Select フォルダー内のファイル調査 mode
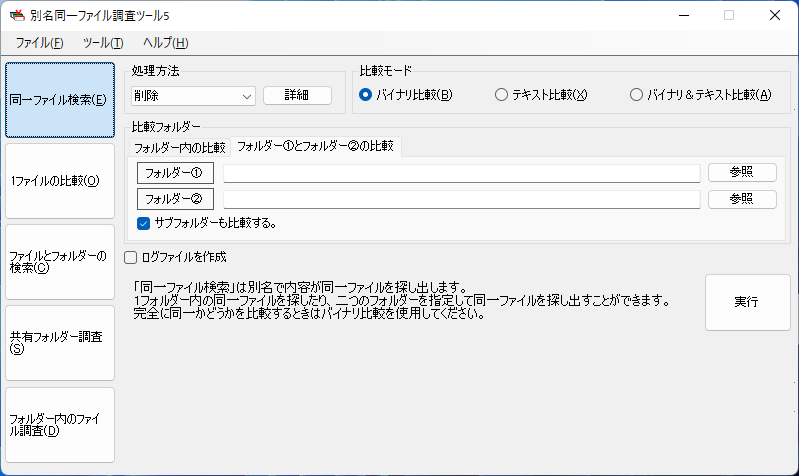The height and width of the screenshot is (476, 799). point(60,425)
